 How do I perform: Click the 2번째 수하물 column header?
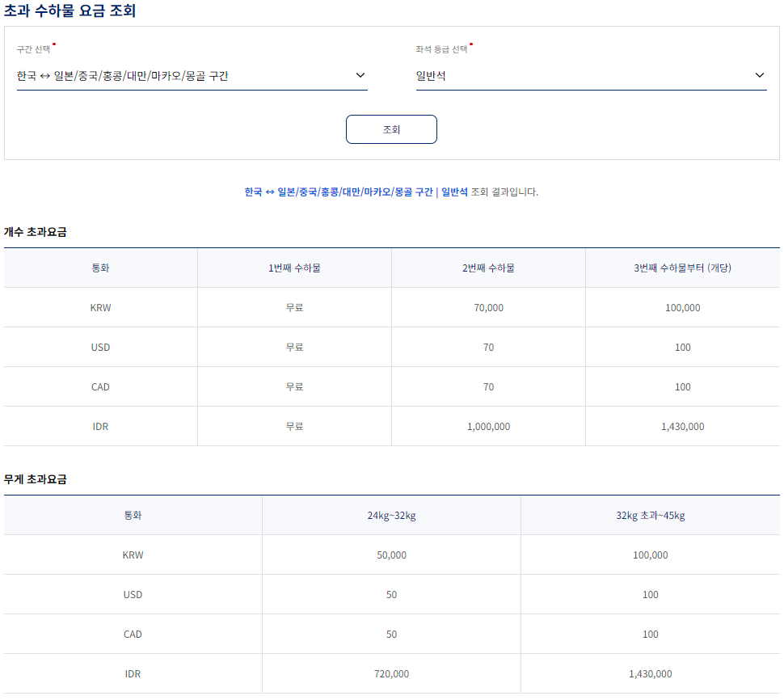click(488, 267)
